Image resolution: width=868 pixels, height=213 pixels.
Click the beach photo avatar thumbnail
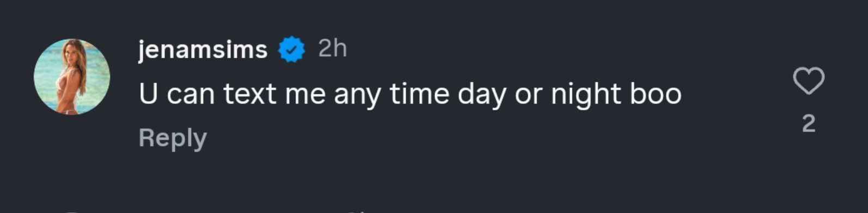point(72,77)
